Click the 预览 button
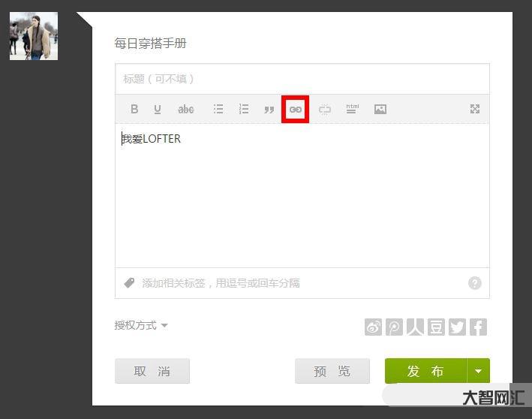The height and width of the screenshot is (419, 532). (x=332, y=371)
